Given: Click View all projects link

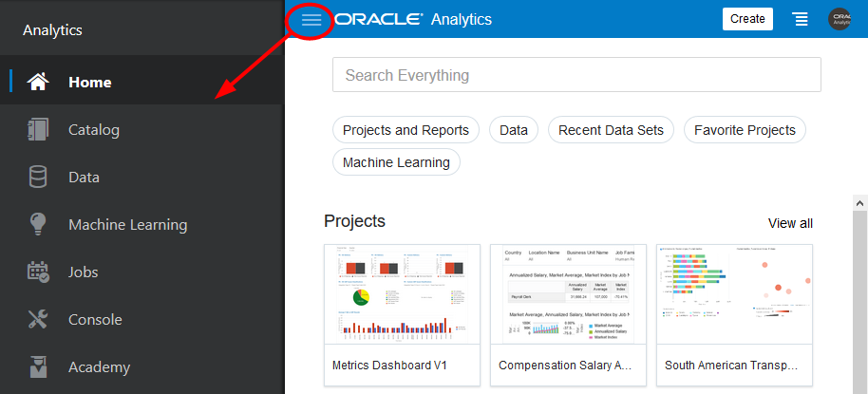Looking at the screenshot, I should point(790,223).
